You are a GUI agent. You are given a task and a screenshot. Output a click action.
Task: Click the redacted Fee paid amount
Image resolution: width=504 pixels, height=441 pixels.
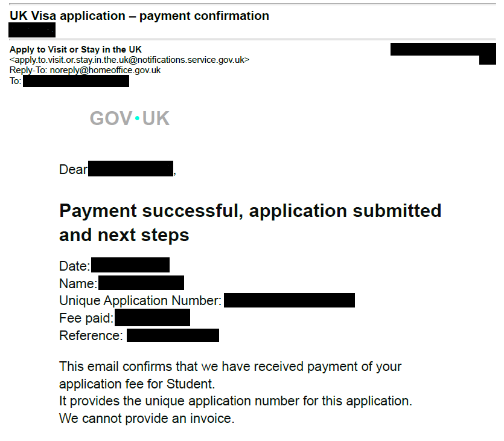point(152,318)
